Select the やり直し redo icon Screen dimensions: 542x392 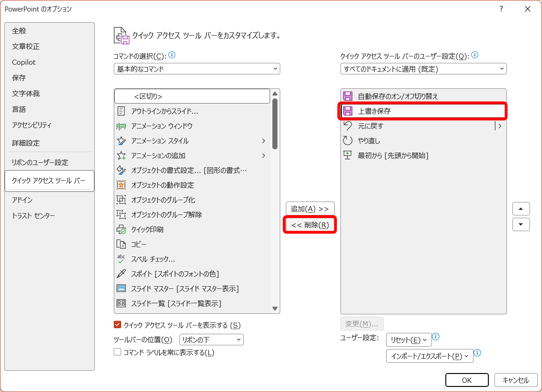347,141
